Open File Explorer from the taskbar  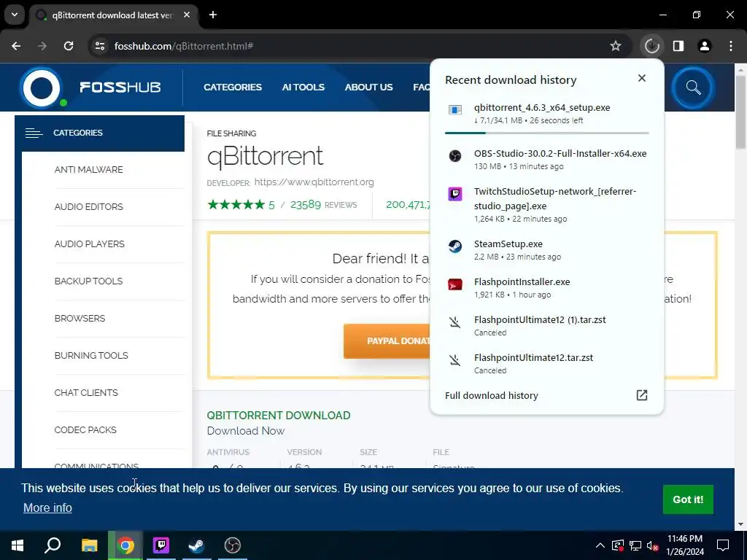(89, 545)
